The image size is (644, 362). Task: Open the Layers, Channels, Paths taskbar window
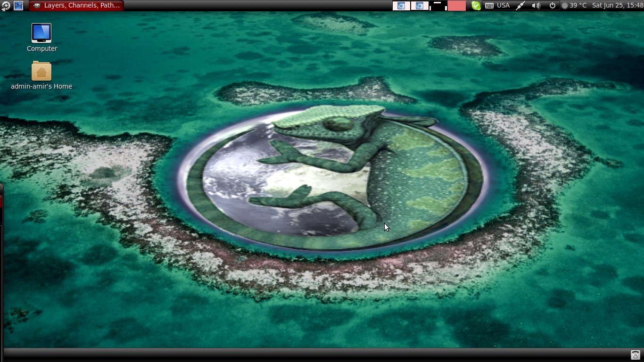(x=76, y=6)
